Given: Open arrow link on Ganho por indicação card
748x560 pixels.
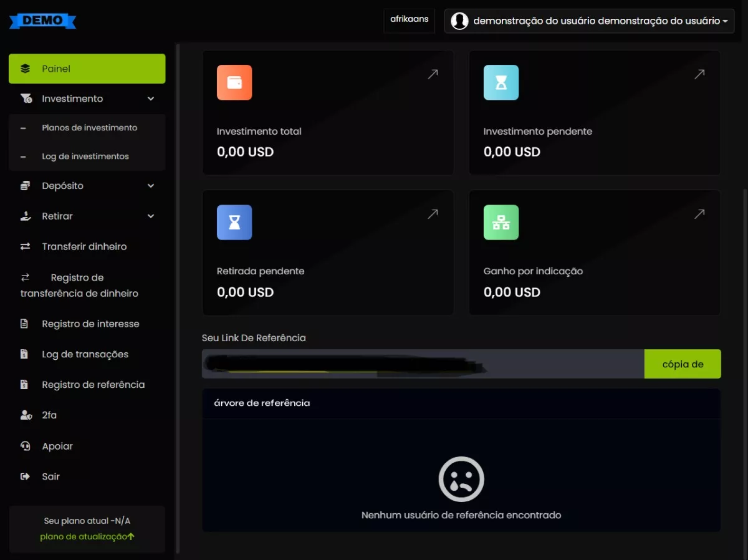Looking at the screenshot, I should (x=699, y=214).
